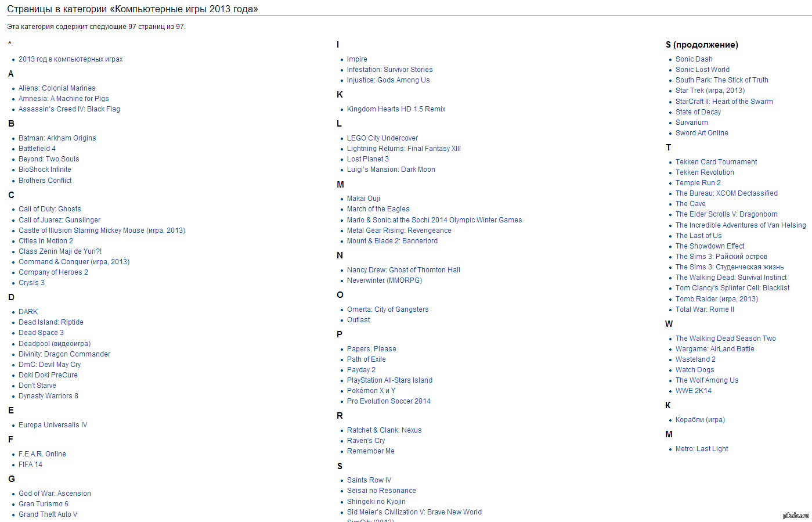Open BioShock Infinite article
Screen dimensions: 812x522
45,170
